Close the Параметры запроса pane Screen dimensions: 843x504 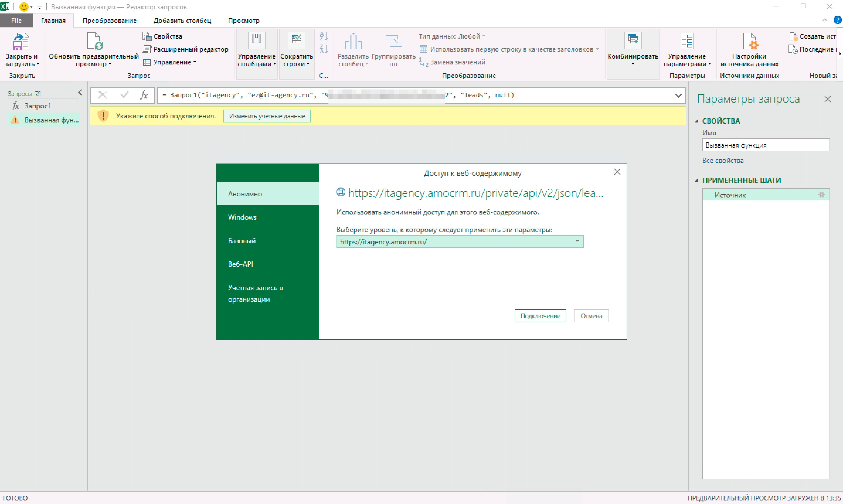[x=828, y=99]
